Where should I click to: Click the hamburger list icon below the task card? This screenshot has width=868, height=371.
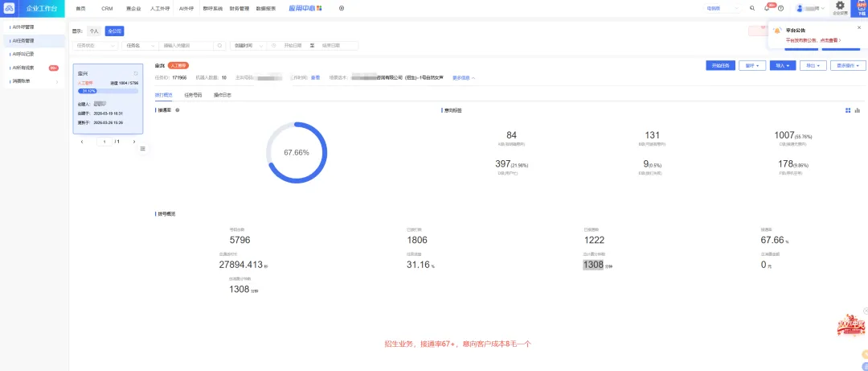click(143, 149)
